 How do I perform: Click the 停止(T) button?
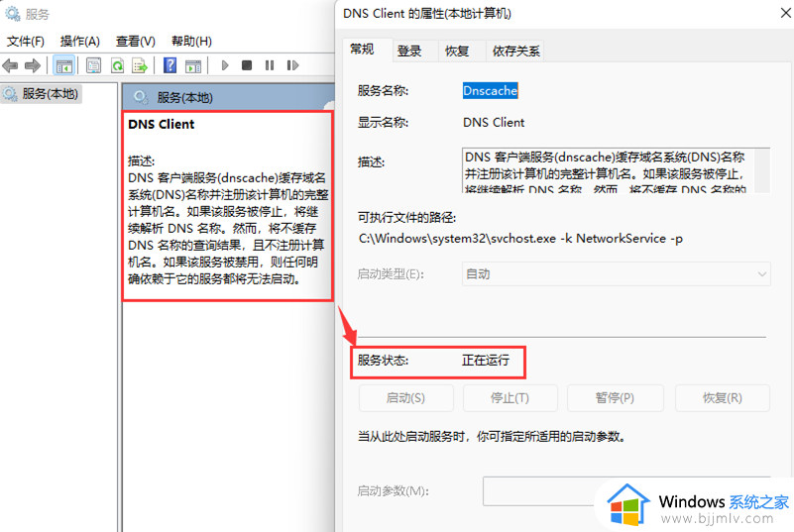point(510,398)
